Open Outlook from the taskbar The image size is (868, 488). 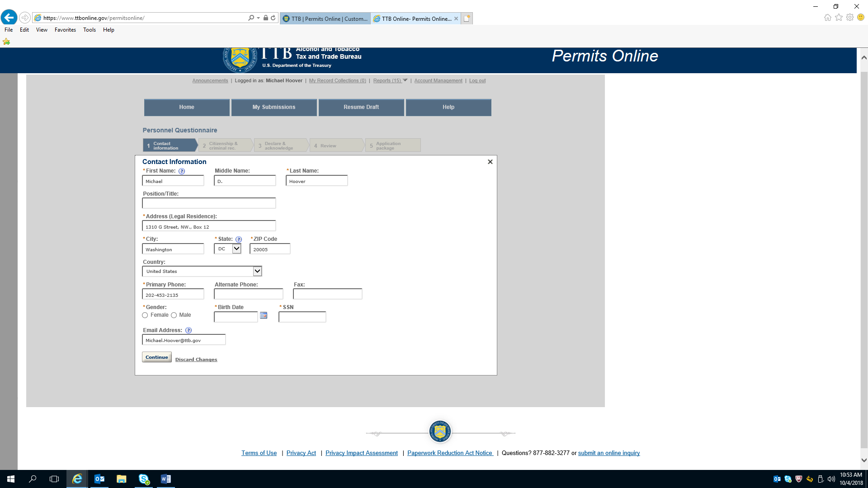[99, 479]
